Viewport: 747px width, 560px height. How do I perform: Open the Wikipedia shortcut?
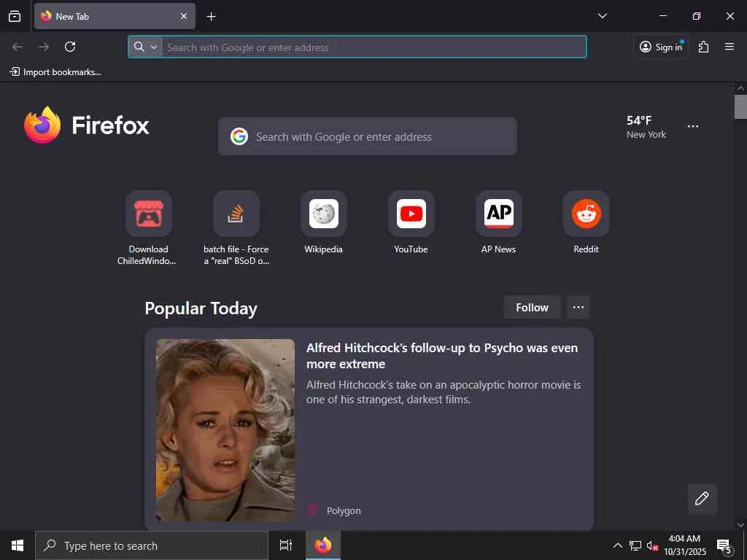(x=323, y=222)
